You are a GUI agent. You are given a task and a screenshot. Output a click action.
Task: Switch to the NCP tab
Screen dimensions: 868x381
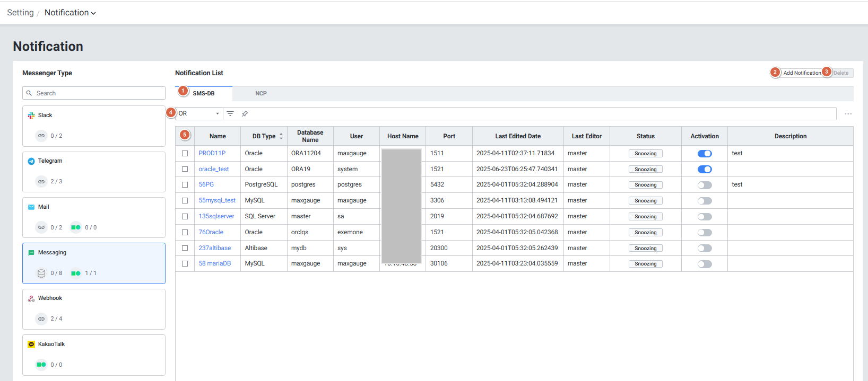(261, 93)
